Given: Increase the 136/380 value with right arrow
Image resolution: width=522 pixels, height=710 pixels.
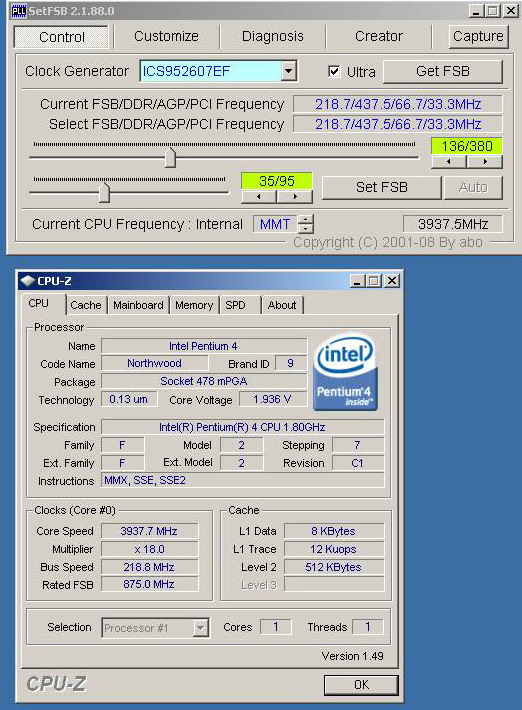Looking at the screenshot, I should (485, 161).
